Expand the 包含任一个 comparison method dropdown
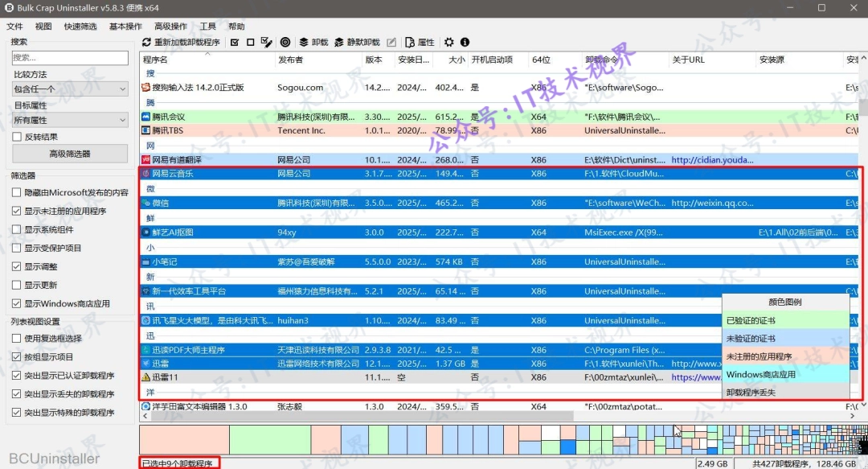Screen dimensions: 868x469 (70, 88)
